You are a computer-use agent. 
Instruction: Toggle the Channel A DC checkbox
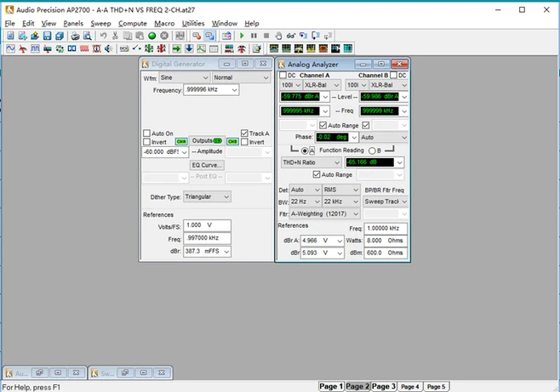coord(283,76)
